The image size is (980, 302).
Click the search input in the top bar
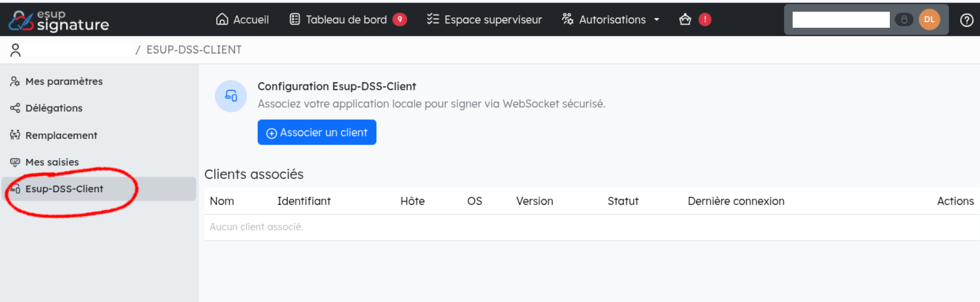pyautogui.click(x=841, y=20)
